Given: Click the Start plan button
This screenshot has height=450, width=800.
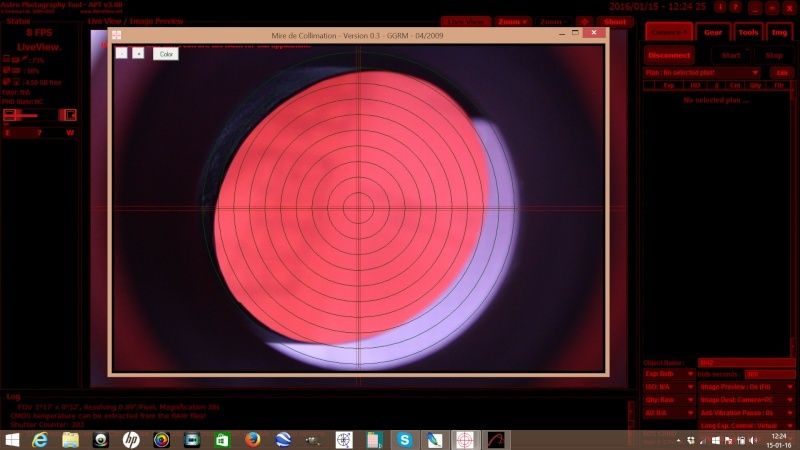Looking at the screenshot, I should [731, 55].
